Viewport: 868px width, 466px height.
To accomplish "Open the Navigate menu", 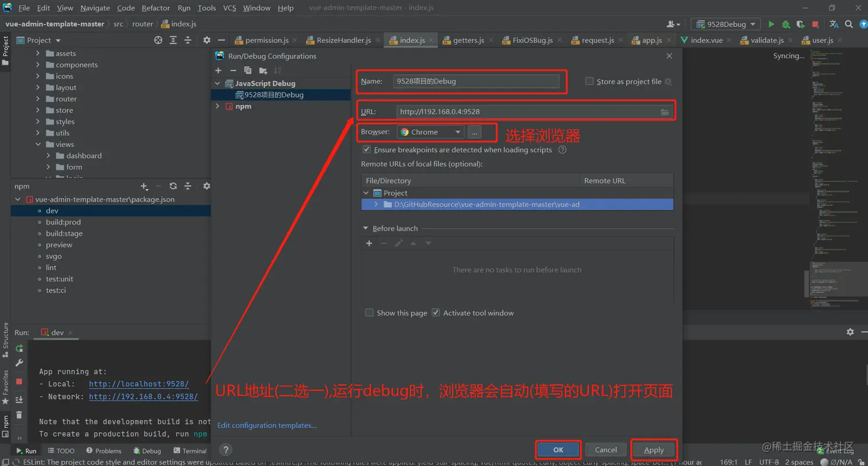I will pos(94,7).
